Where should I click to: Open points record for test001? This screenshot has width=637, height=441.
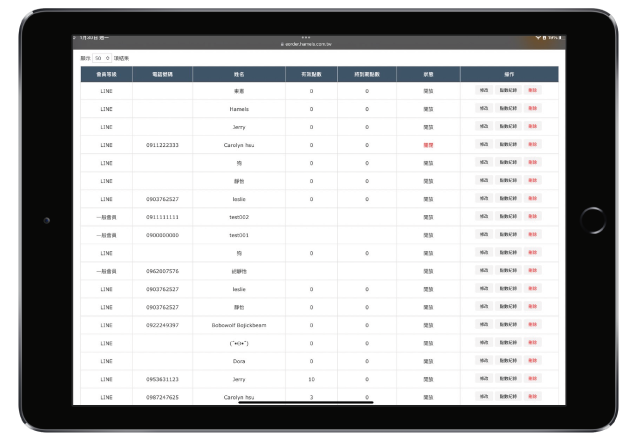coord(508,234)
